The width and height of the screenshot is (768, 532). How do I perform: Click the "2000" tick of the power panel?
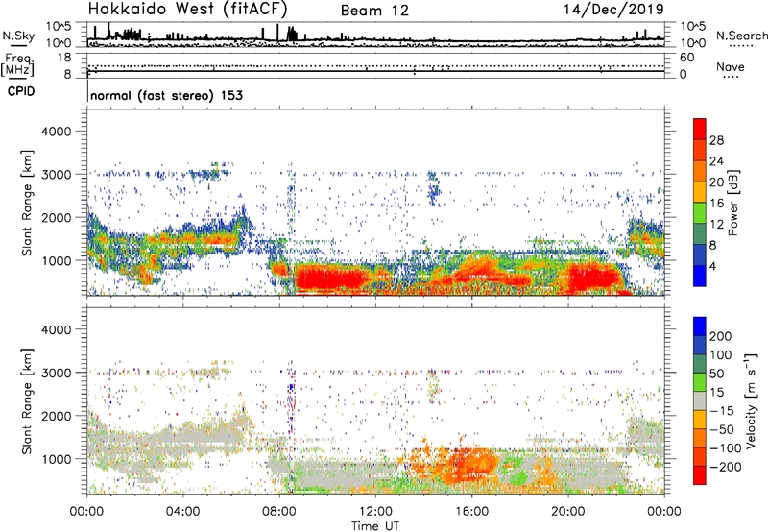56,217
